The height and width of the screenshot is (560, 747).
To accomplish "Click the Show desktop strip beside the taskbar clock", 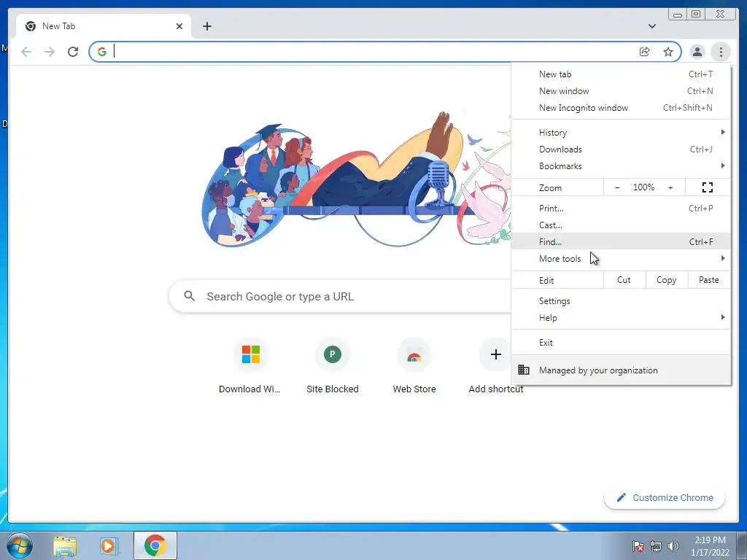I will pyautogui.click(x=742, y=545).
